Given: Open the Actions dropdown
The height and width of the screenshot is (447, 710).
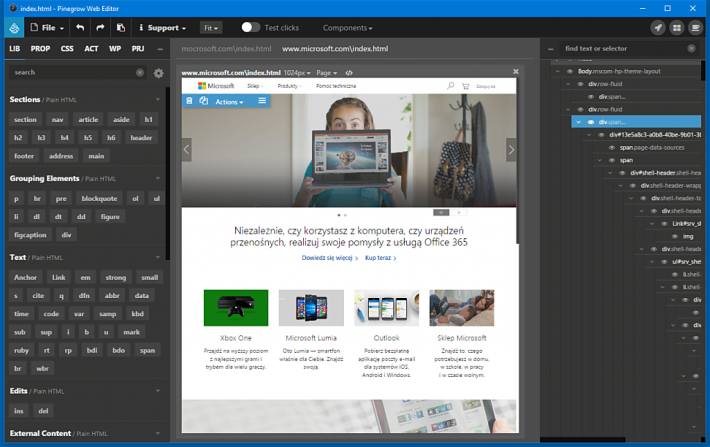Looking at the screenshot, I should pos(229,102).
